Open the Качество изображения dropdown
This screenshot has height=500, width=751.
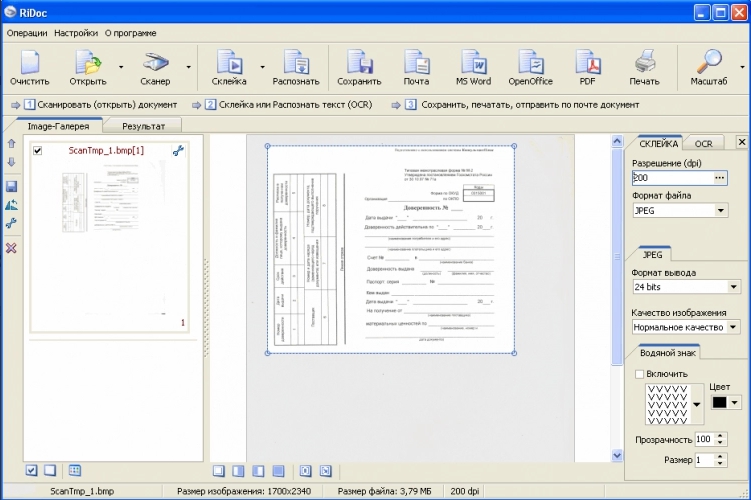pos(734,327)
